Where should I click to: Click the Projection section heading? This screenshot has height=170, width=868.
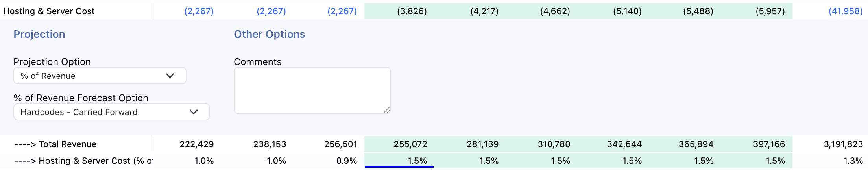click(x=39, y=34)
